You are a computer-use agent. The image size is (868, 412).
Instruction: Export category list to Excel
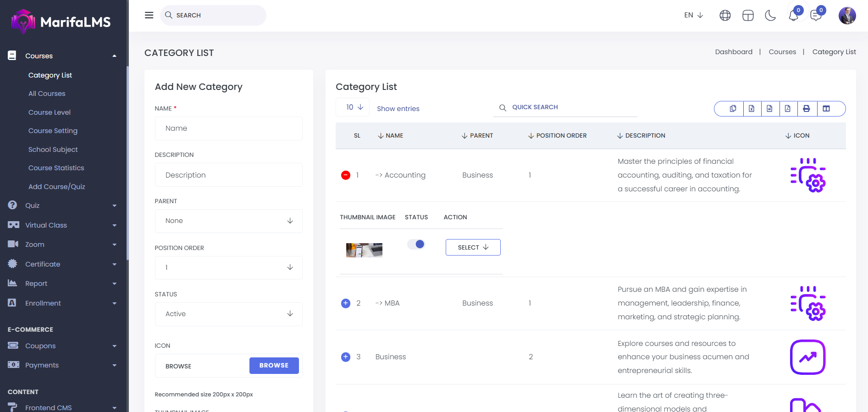point(752,109)
